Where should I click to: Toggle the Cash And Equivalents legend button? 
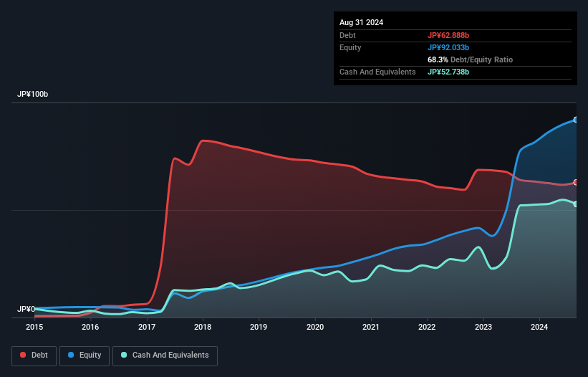coord(165,355)
